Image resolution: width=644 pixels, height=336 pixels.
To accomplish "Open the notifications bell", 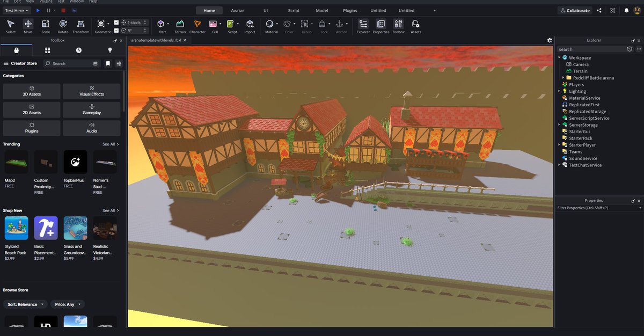I will pyautogui.click(x=626, y=10).
